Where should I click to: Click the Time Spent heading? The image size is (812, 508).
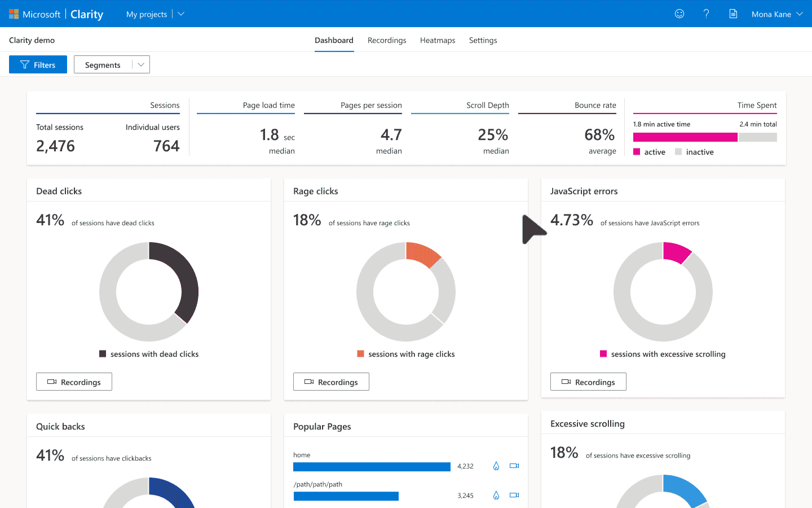point(757,105)
